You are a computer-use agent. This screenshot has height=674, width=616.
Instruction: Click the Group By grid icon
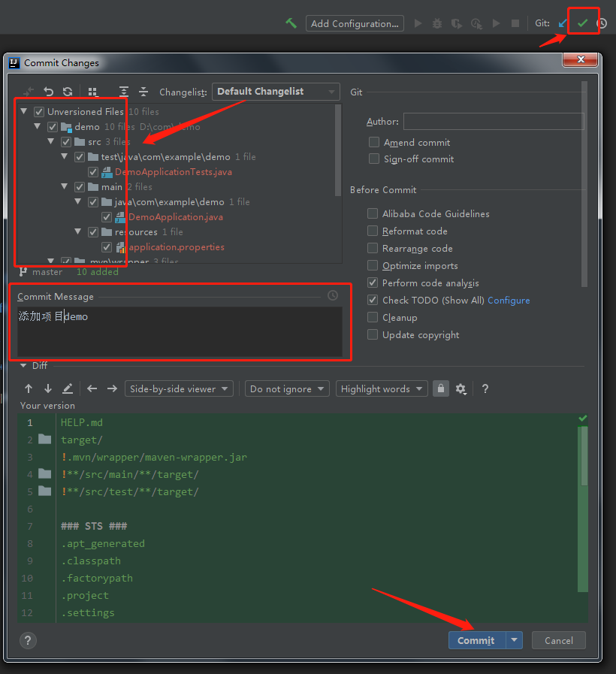[92, 92]
